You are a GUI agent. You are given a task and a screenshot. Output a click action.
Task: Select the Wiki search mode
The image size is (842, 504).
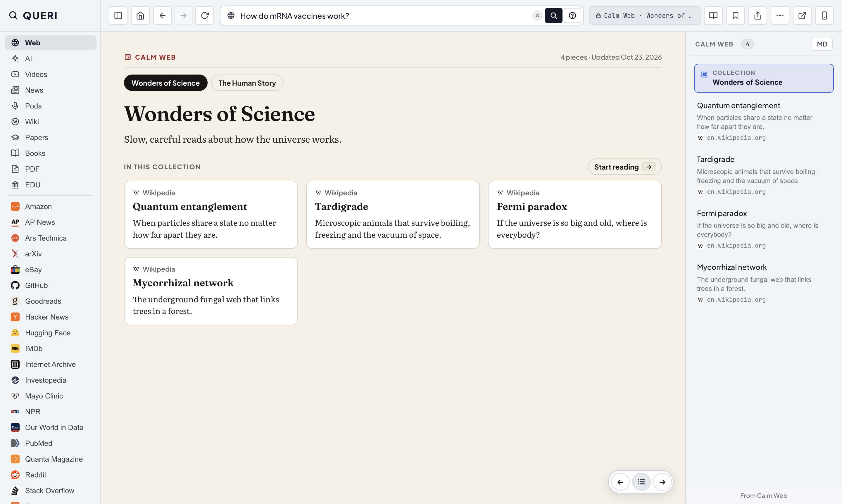50,122
